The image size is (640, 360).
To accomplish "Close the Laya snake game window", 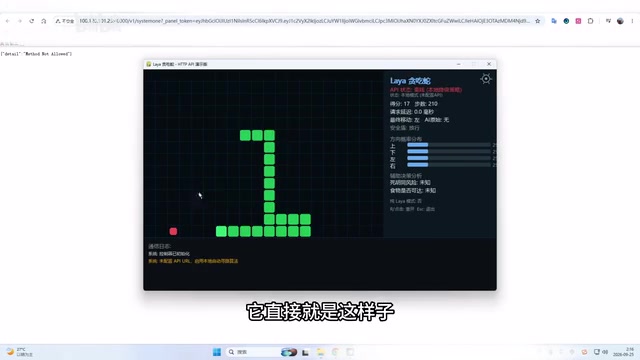I will pos(489,64).
